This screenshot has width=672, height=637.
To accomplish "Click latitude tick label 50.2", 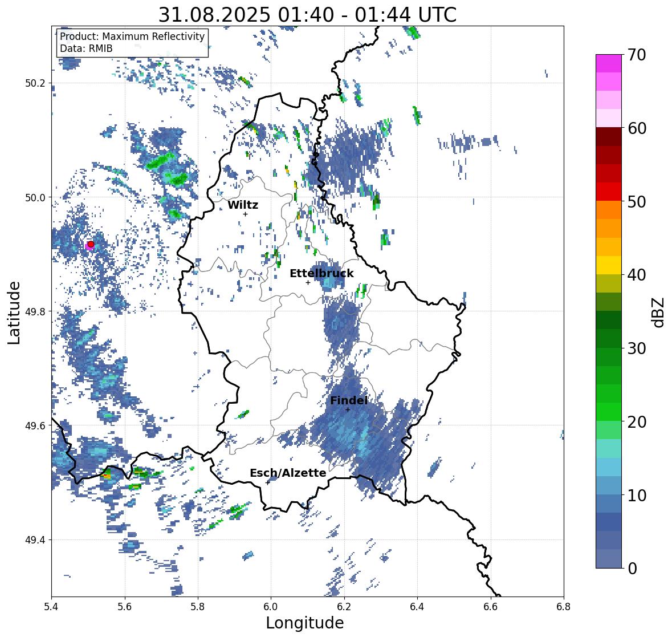I will pos(35,83).
